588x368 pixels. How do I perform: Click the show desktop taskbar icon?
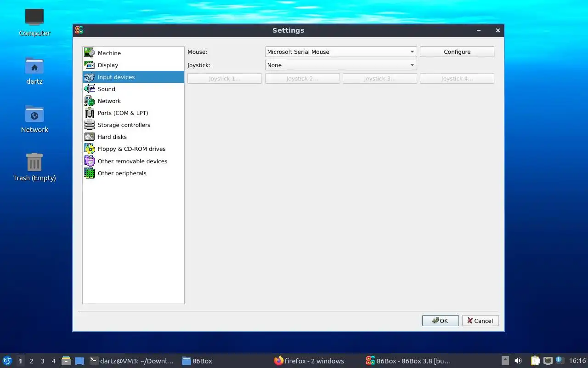[x=79, y=361]
